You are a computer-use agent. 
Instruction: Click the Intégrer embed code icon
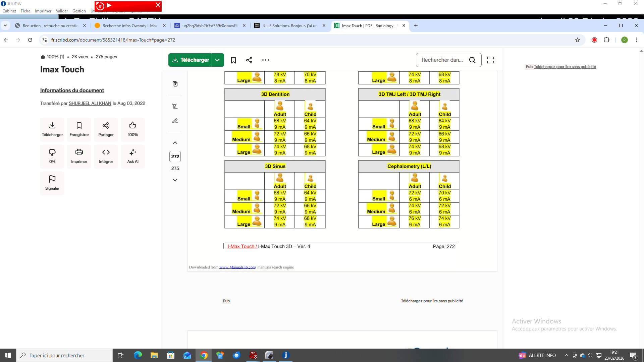[106, 153]
